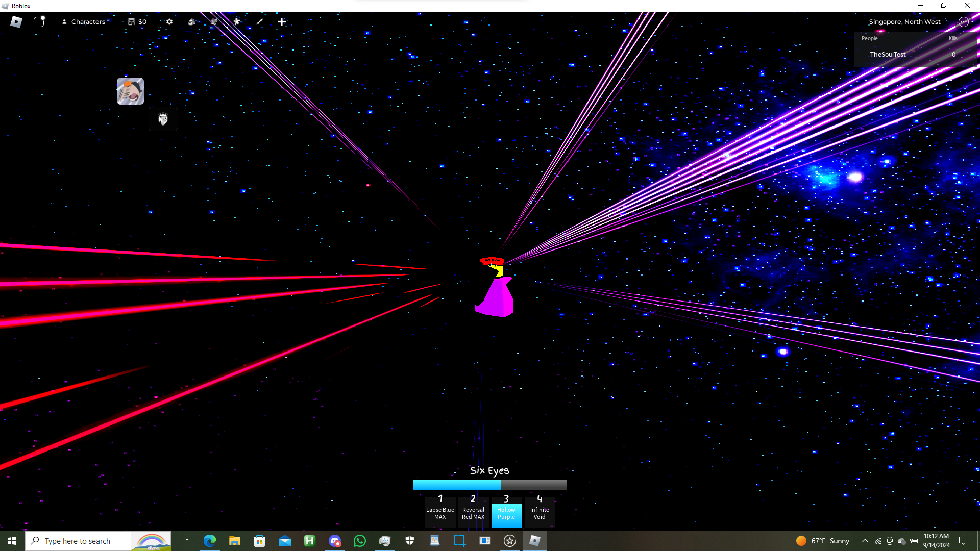
Task: Open the 67°F Sunny weather widget in the taskbar
Action: pyautogui.click(x=823, y=541)
